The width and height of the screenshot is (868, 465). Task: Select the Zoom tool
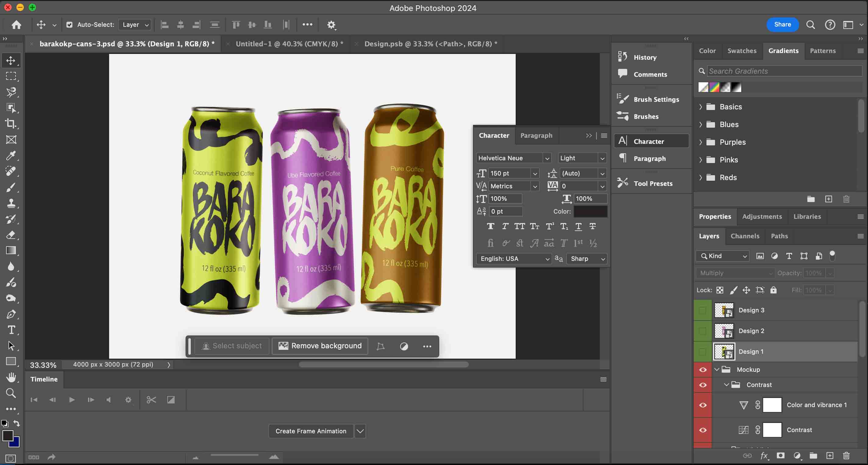pos(11,393)
